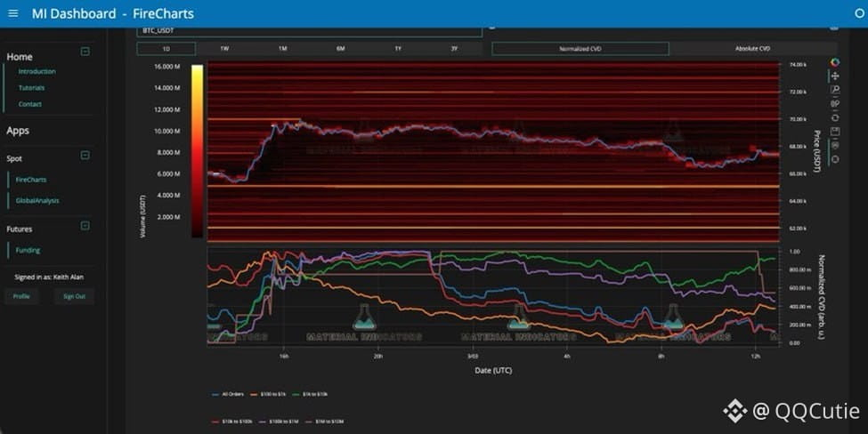
Task: Select the Pan tool in the chart toolbar
Action: (835, 76)
